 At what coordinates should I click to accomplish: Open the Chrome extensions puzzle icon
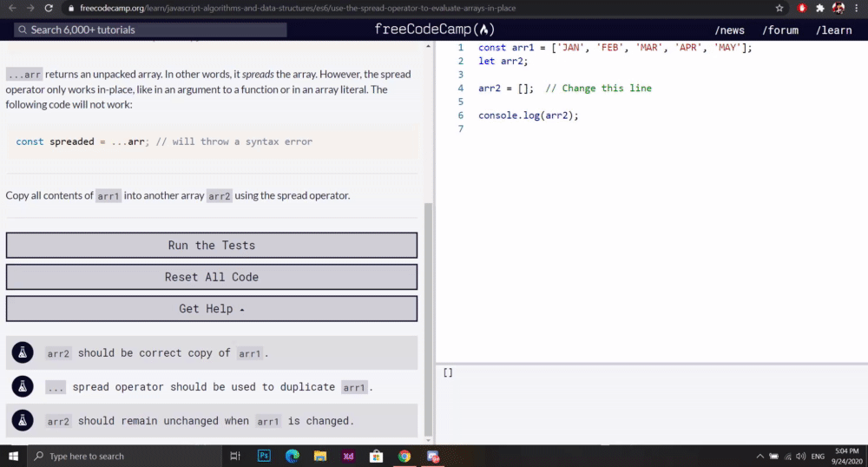click(x=820, y=9)
